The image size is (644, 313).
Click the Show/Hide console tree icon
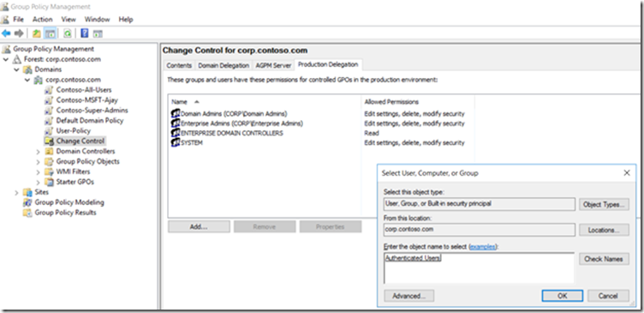[x=51, y=33]
